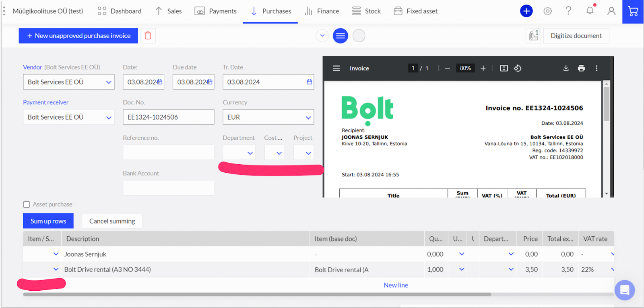Viewport: 644px width, 308px height.
Task: Click the Sum up rows button
Action: point(48,221)
